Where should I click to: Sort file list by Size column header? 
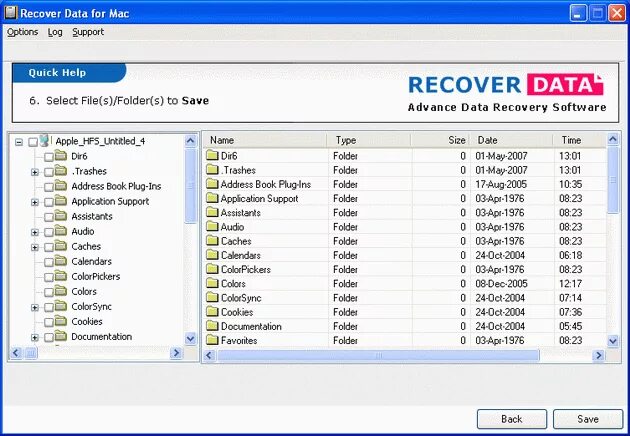click(x=441, y=140)
